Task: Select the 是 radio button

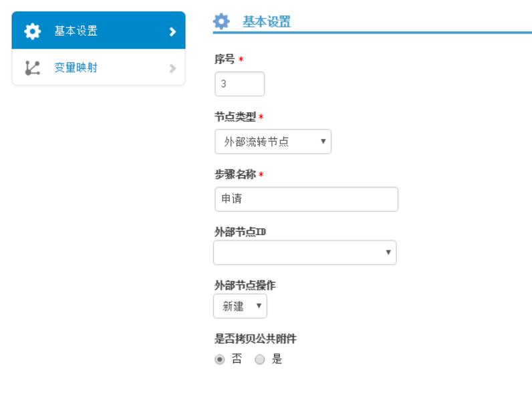Action: tap(260, 359)
